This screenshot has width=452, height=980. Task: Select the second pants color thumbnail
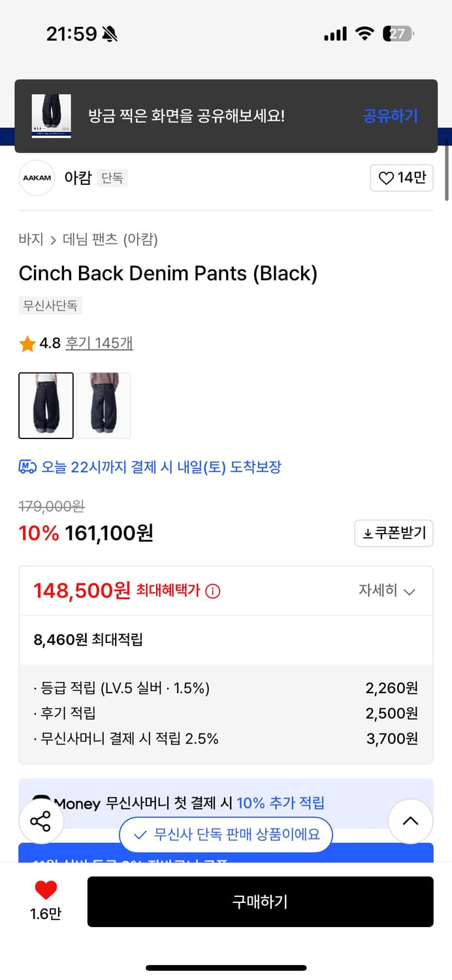[x=103, y=405]
